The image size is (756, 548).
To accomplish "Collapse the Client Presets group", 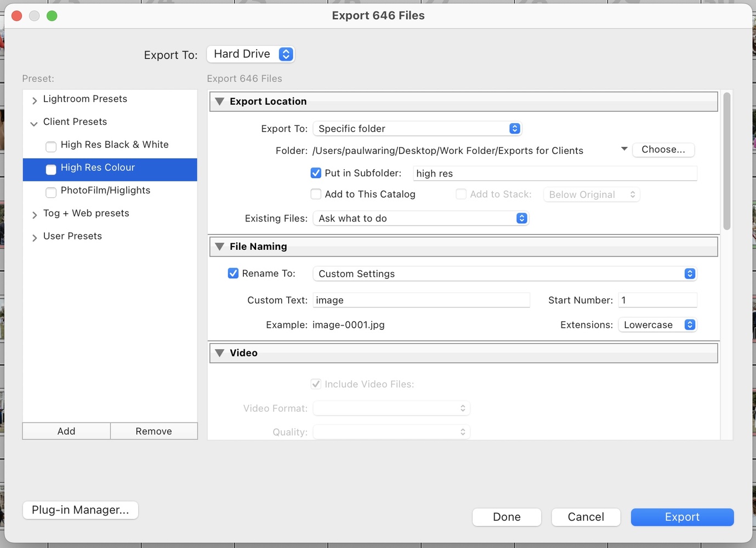I will point(34,123).
